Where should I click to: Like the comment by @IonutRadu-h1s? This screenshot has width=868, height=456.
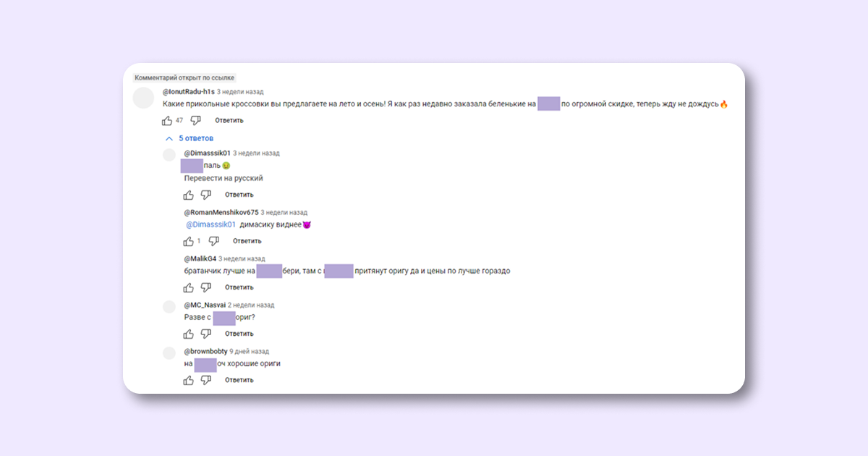167,121
